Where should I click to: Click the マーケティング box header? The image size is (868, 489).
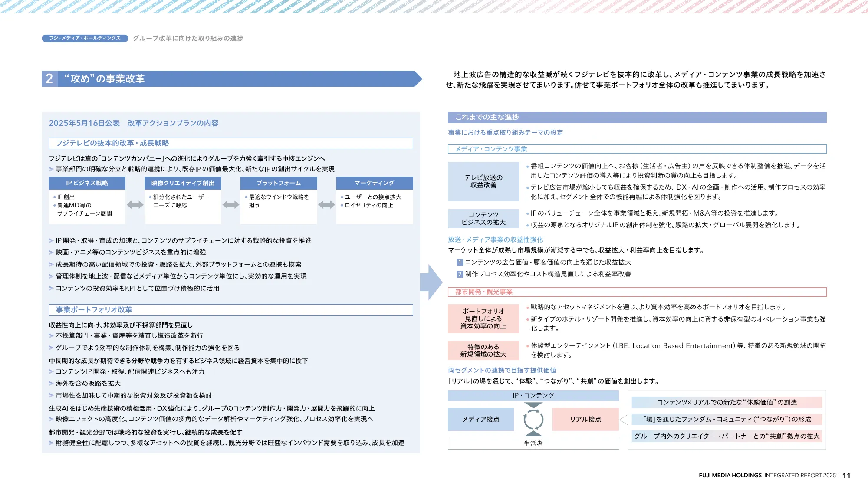375,183
